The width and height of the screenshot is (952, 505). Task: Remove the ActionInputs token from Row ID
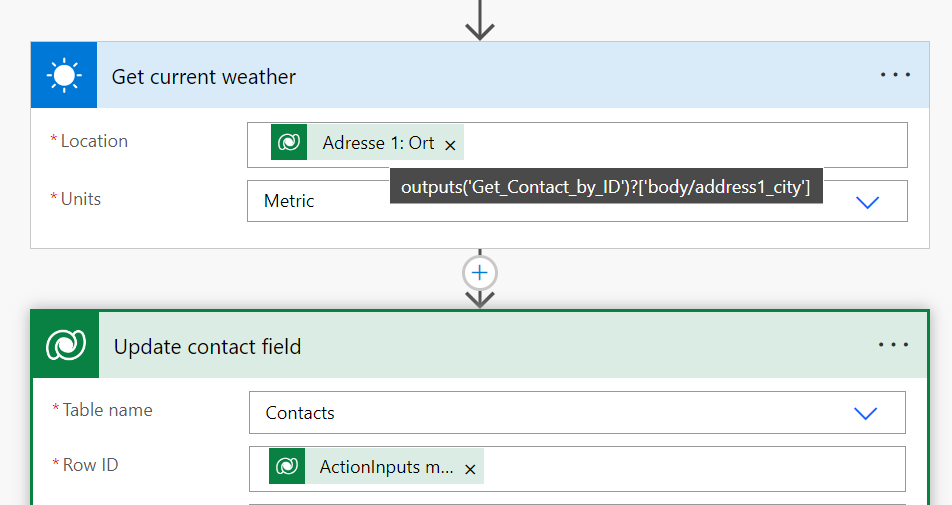[x=470, y=469]
